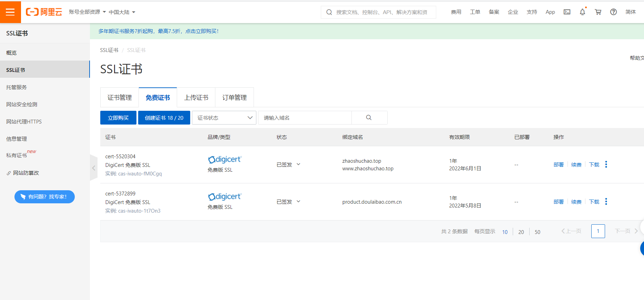
Task: Click 下载 for cert-5520304
Action: 594,164
